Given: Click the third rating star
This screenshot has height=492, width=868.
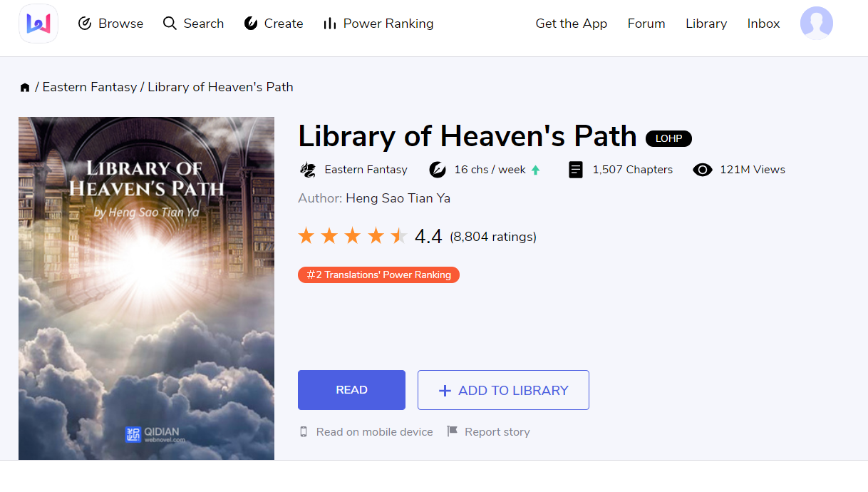Looking at the screenshot, I should (353, 236).
